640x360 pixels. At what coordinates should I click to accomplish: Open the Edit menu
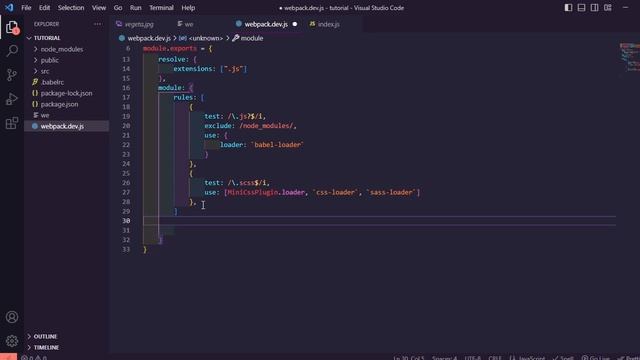pyautogui.click(x=44, y=7)
